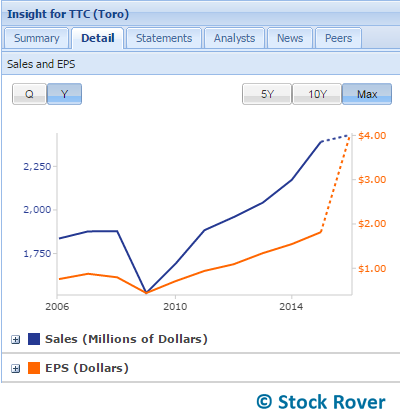Click the 2,250 sales axis label
This screenshot has height=419, width=400.
[37, 166]
